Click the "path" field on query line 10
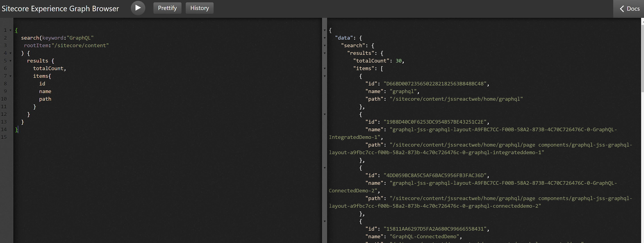 tap(45, 99)
